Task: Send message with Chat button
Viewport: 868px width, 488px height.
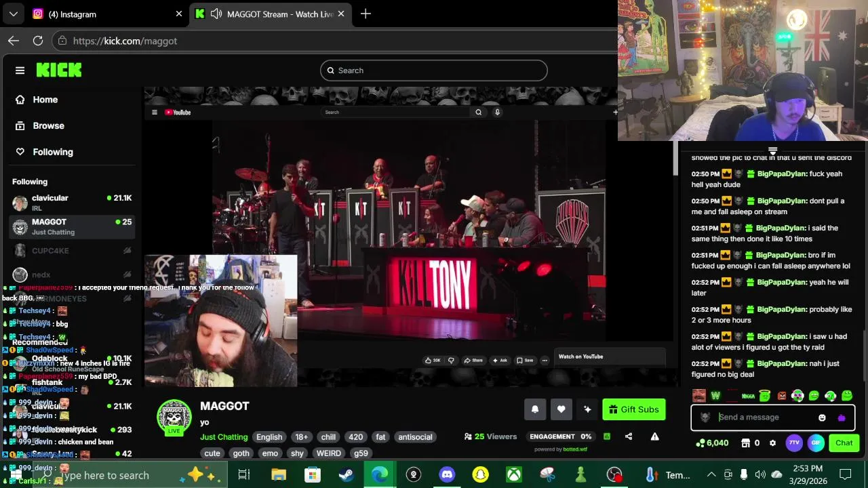Action: pos(844,443)
